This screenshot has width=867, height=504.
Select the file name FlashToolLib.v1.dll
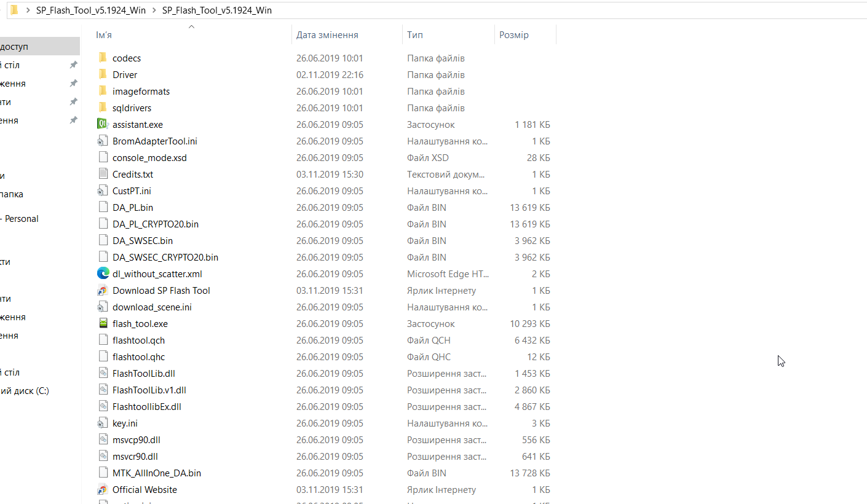point(149,390)
